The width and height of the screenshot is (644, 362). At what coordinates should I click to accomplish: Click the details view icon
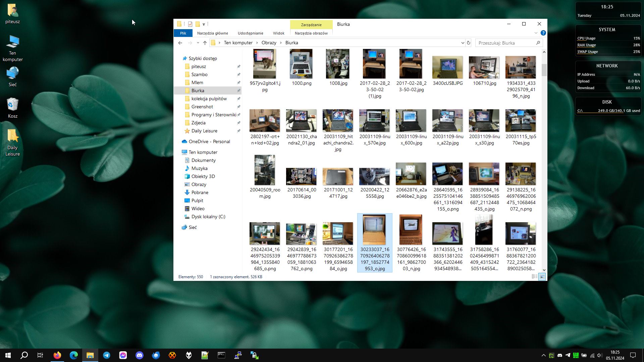click(x=535, y=276)
